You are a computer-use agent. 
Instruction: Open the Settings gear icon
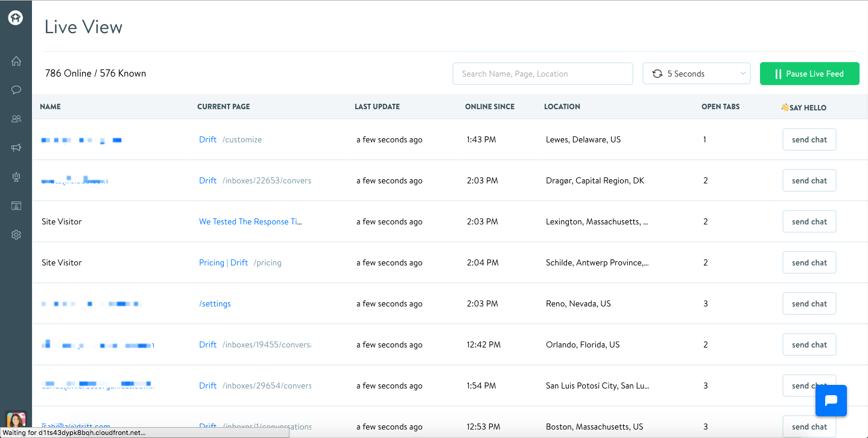(x=16, y=235)
